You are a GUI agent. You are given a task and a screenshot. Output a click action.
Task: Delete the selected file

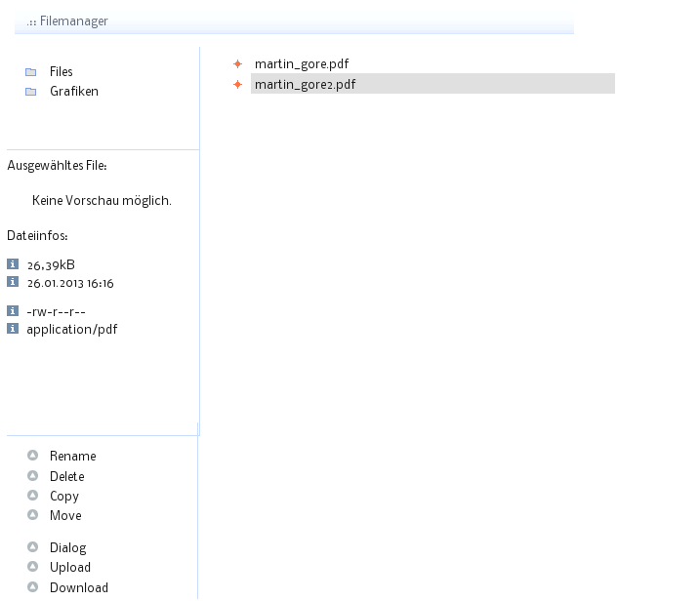pyautogui.click(x=67, y=476)
